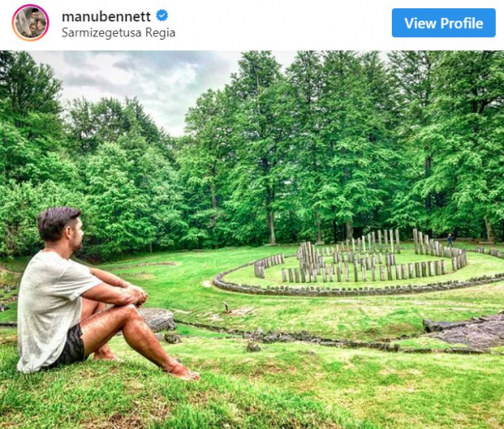Click the man's bare foot on the grass
Viewport: 504px width, 429px height.
point(183,373)
